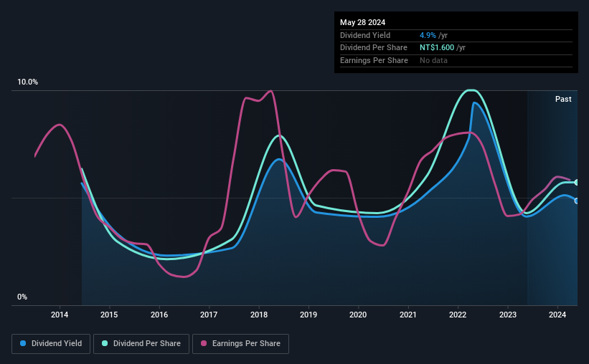
Task: Click the Dividend Per Share endpoint marker
Action: click(x=577, y=183)
